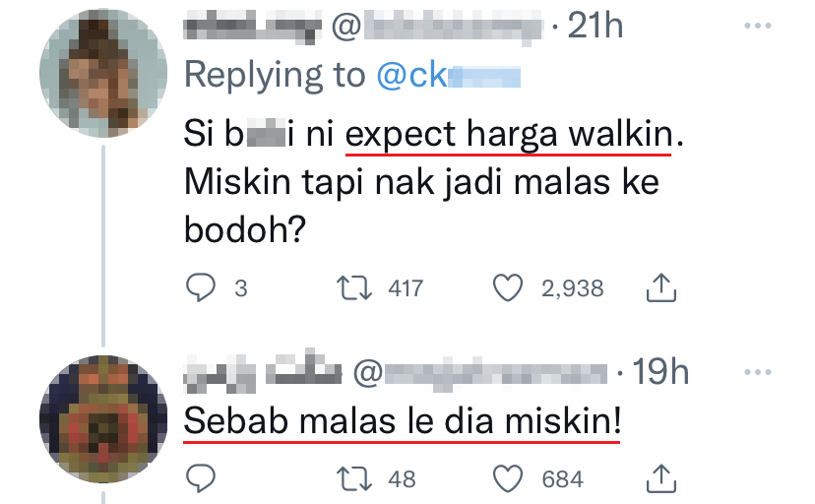Click the display name on the 21h tweet
The height and width of the screenshot is (504, 815).
click(x=251, y=27)
